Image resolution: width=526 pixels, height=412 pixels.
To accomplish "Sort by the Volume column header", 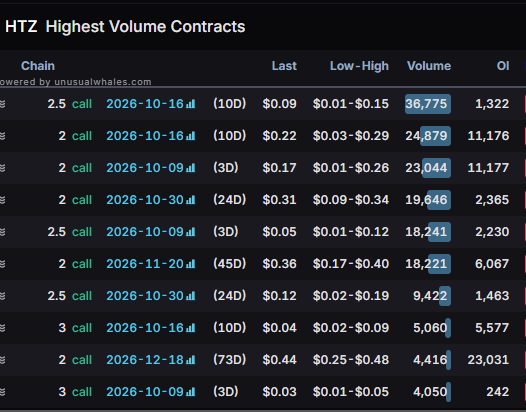I will pyautogui.click(x=429, y=66).
